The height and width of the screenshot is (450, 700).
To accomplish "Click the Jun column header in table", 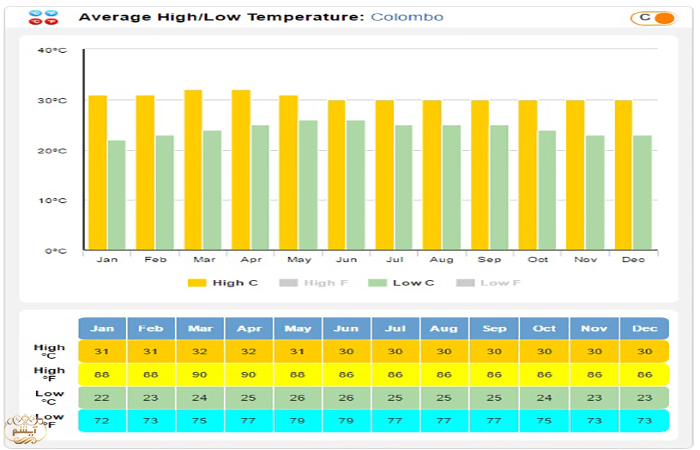I will [x=348, y=328].
